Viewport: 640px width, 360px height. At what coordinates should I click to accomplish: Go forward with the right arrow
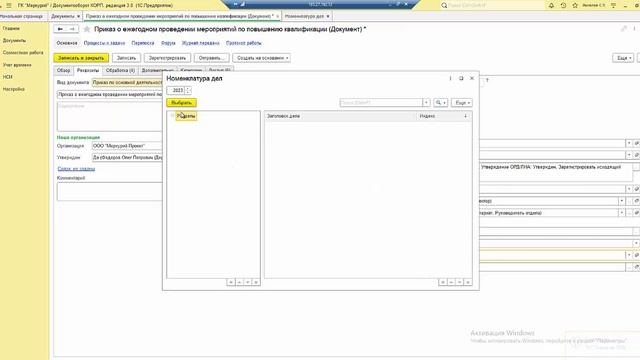point(72,29)
